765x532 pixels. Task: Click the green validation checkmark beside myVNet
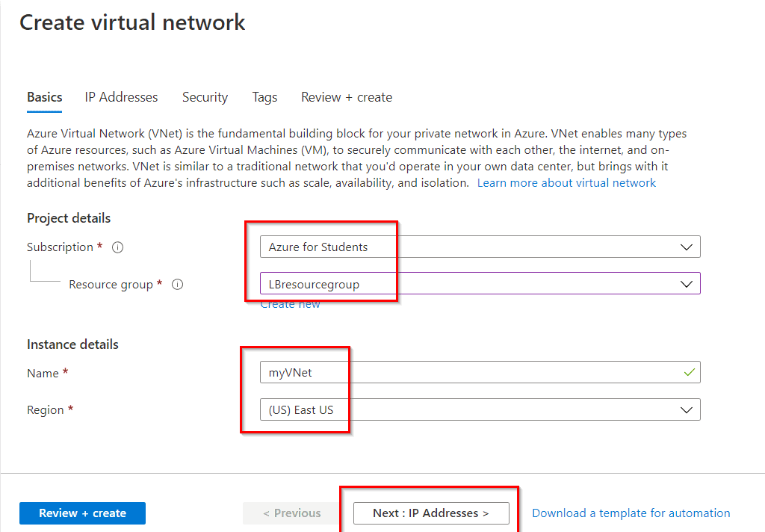[689, 372]
